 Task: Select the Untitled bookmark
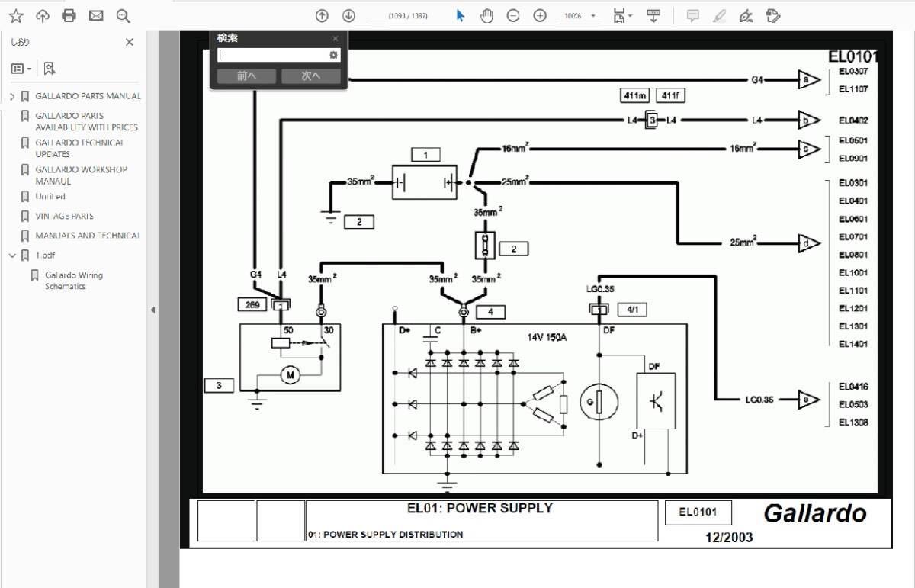pyautogui.click(x=50, y=197)
